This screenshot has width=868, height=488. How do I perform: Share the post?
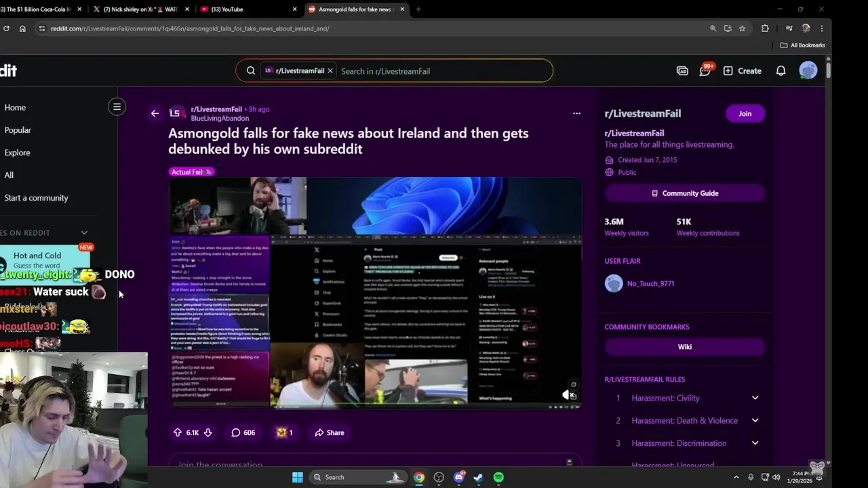click(x=330, y=432)
